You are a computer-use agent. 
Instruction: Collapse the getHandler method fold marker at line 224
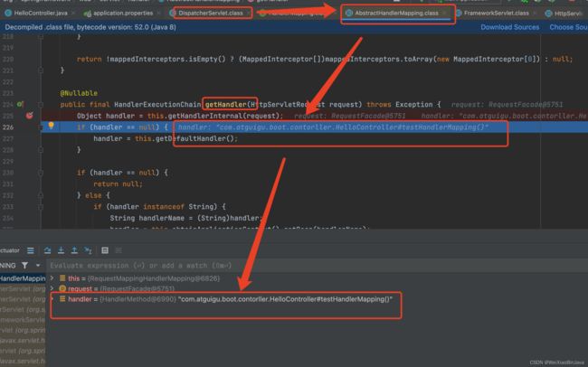pyautogui.click(x=41, y=105)
